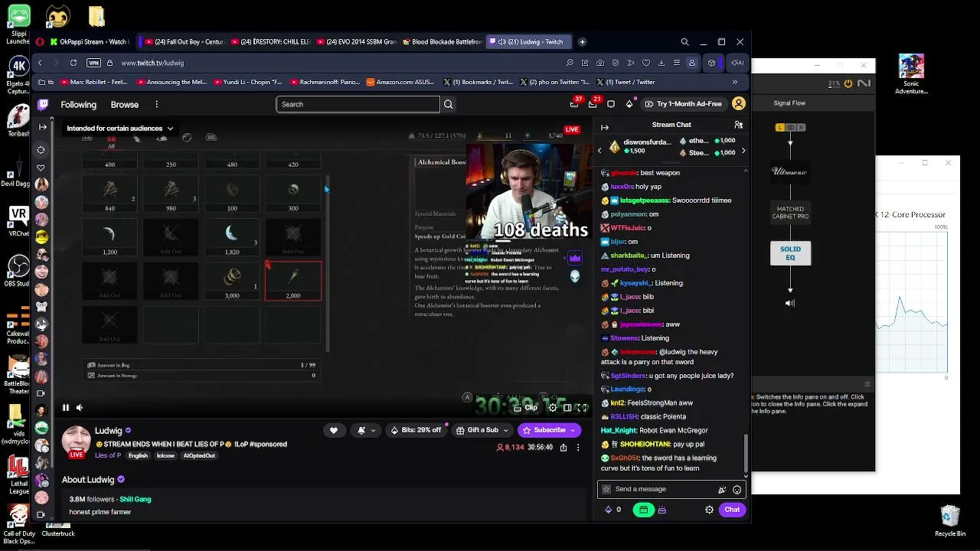This screenshot has height=551, width=980.
Task: Open the emote picker in chat
Action: (x=737, y=489)
